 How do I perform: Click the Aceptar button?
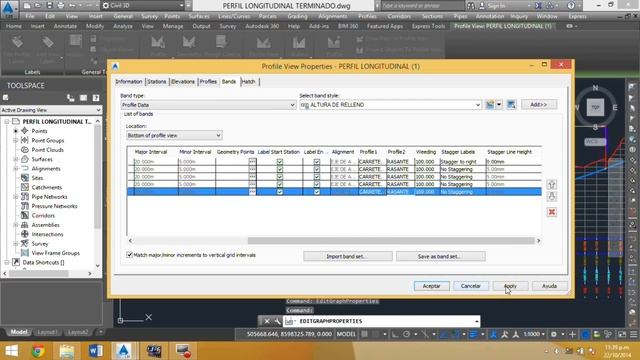[x=431, y=286]
